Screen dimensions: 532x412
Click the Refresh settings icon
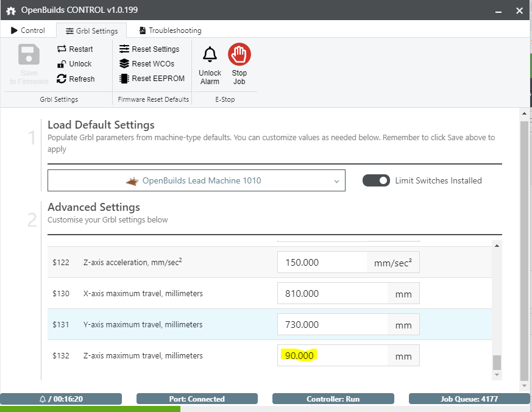[x=62, y=79]
